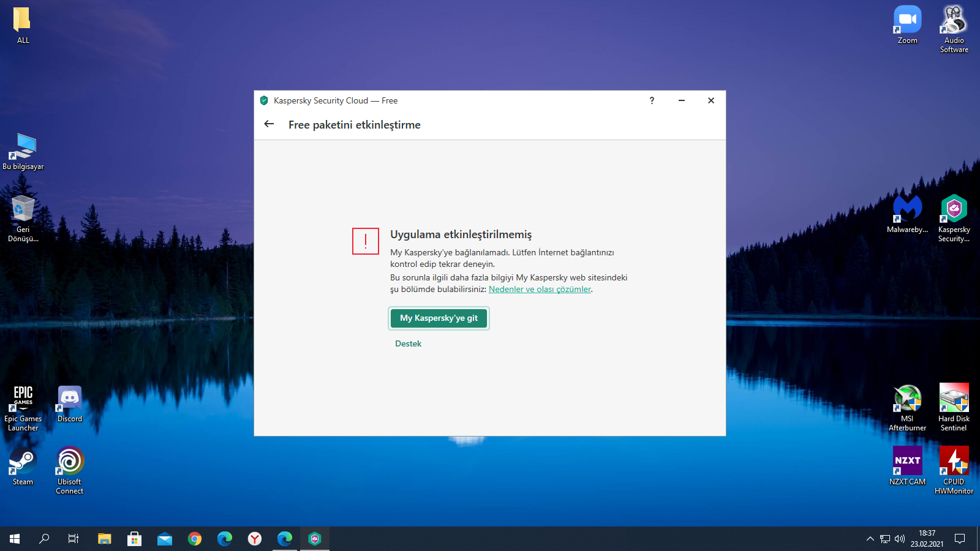Select the Bu bilgisayar desktop icon
Image resolution: width=980 pixels, height=551 pixels.
click(x=23, y=152)
